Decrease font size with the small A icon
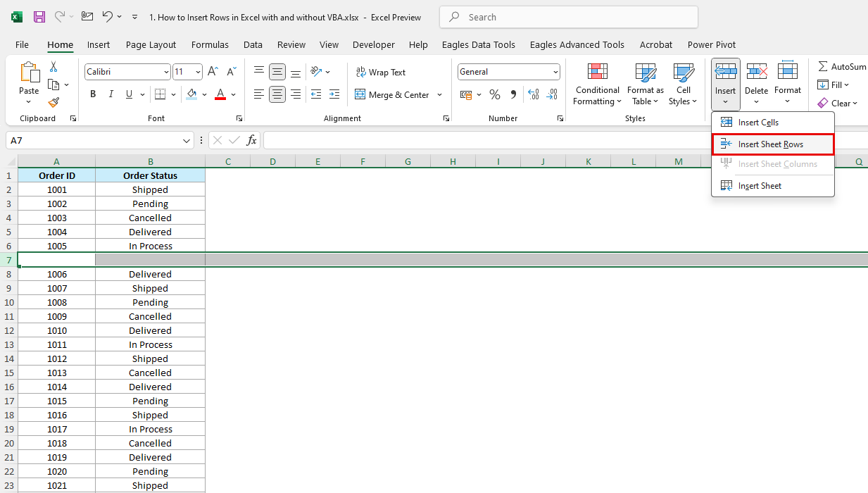 pos(231,72)
